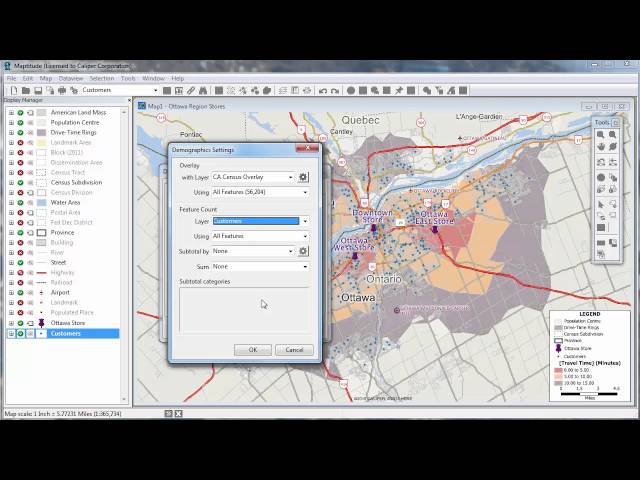Expand the Ottawa Store layer tree node
Image resolution: width=640 pixels, height=480 pixels.
11,323
